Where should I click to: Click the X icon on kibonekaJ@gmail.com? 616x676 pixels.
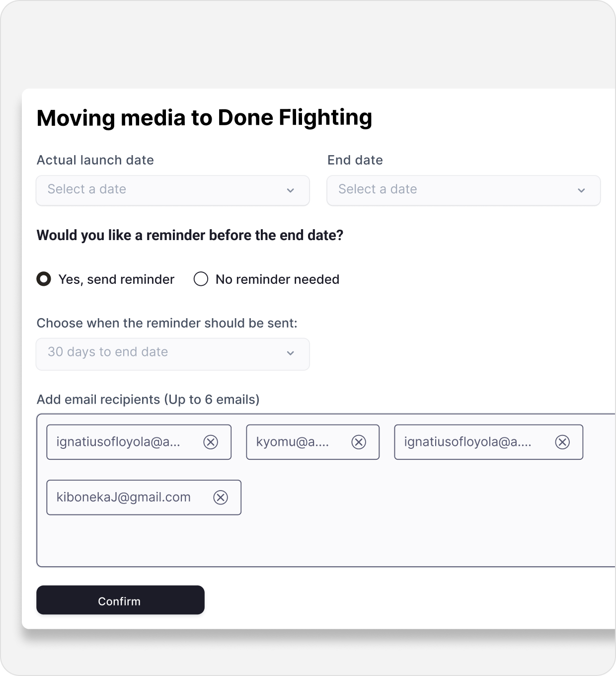point(221,497)
